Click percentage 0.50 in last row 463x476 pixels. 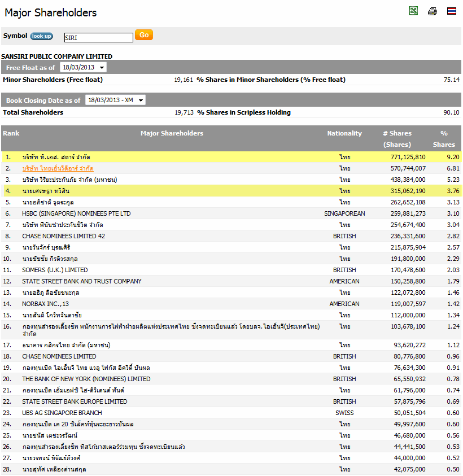(x=453, y=469)
